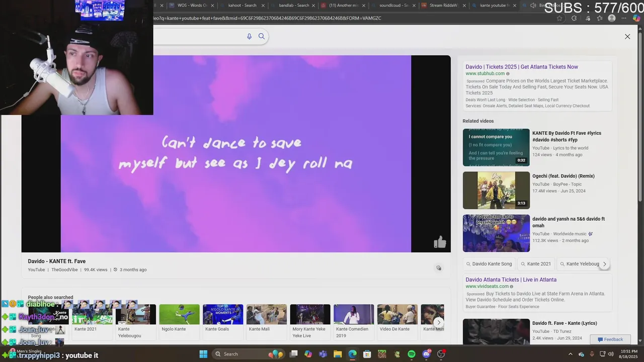Click Davido Kante Song related search
Image resolution: width=644 pixels, height=362 pixels.
coord(489,264)
